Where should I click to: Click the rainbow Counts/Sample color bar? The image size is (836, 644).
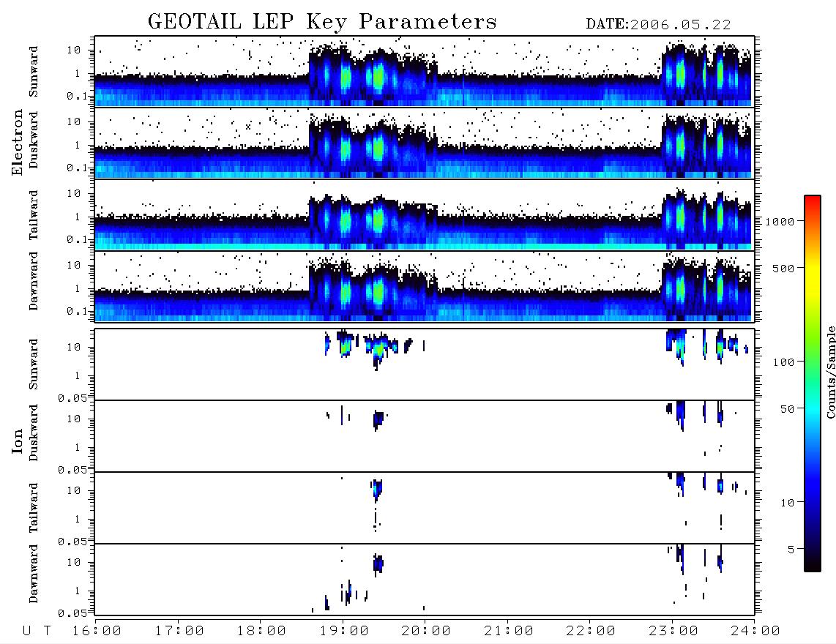coord(812,383)
